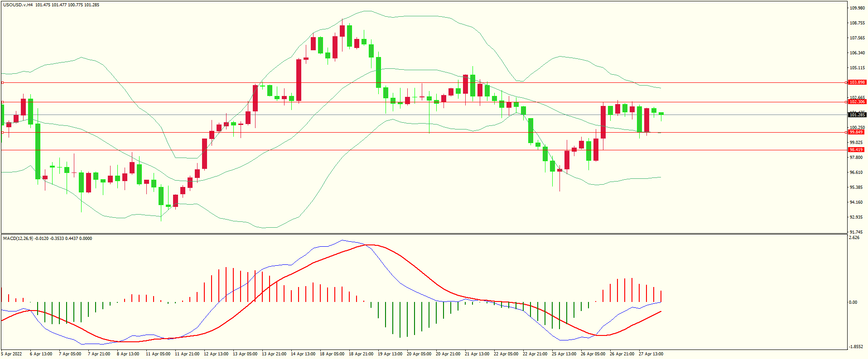Viewport: 868px width, 359px height.
Task: Click the 2.626 MACD scale value
Action: (854, 238)
